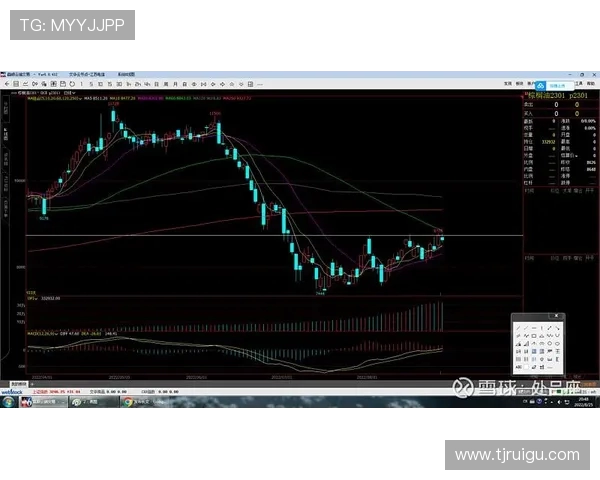Image resolution: width=600 pixels, height=480 pixels.
Task: Click the 卖出 row in the quote panel
Action: coord(529,107)
